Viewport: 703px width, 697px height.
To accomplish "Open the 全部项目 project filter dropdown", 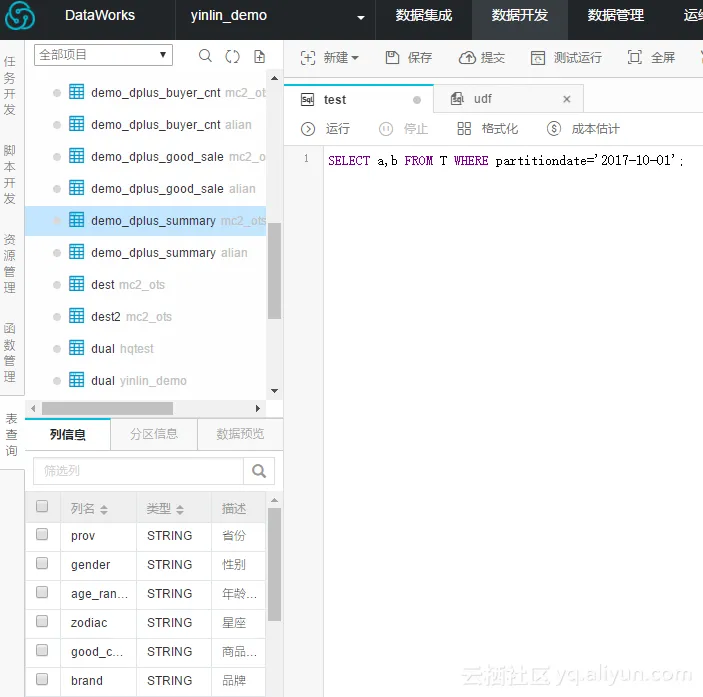I will (103, 55).
